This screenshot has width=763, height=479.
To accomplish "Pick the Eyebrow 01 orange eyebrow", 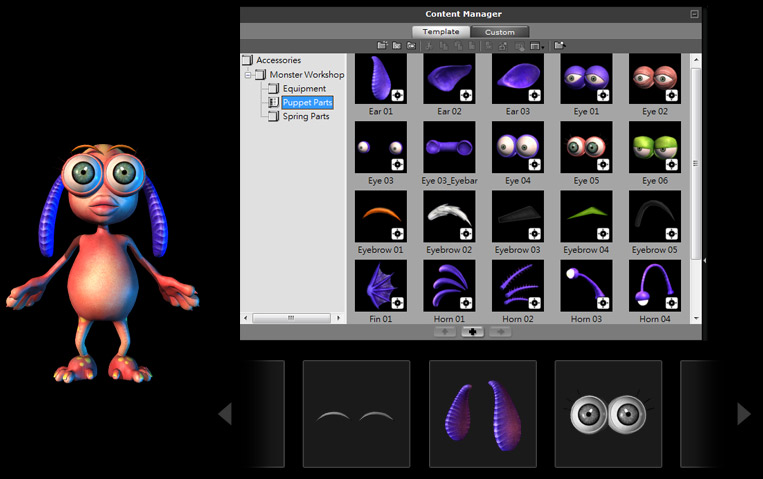I will click(381, 216).
